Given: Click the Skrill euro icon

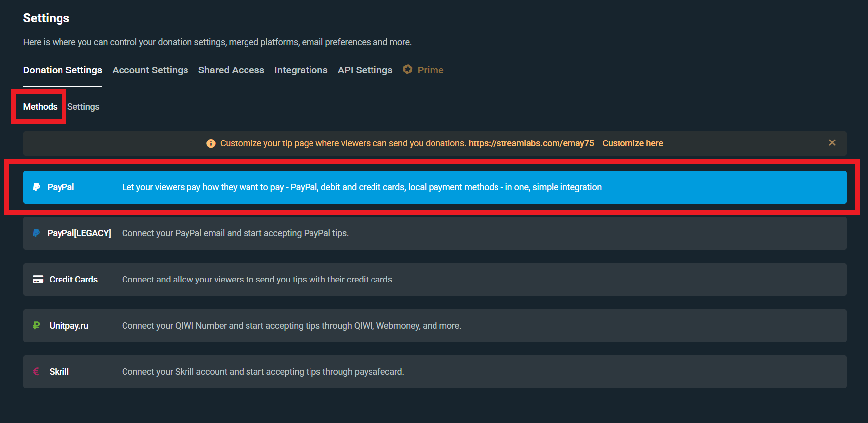Looking at the screenshot, I should [x=36, y=372].
